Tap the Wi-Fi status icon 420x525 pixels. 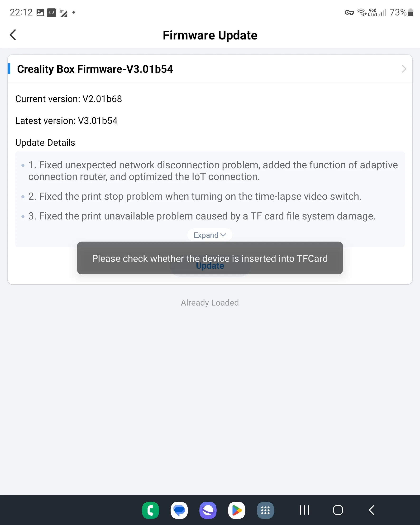pos(362,12)
